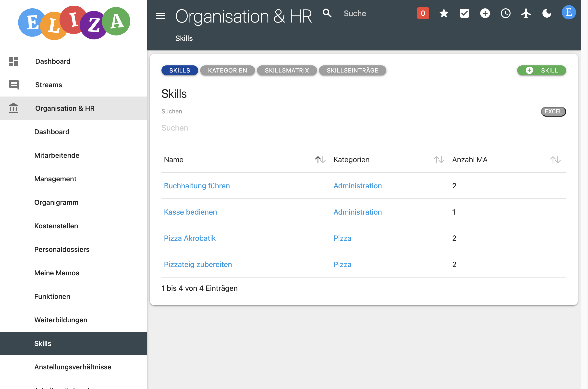This screenshot has width=588, height=389.
Task: Sort table by Name column arrows
Action: (320, 160)
